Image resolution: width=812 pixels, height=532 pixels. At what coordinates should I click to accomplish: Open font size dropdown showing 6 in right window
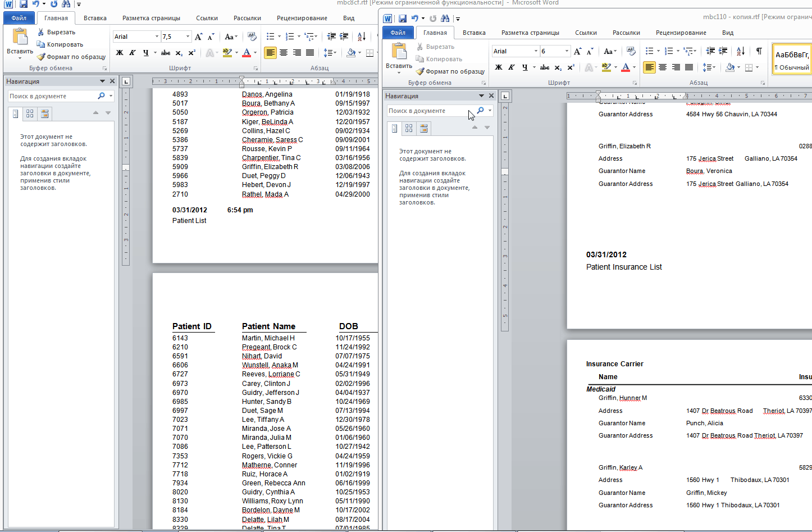point(567,51)
